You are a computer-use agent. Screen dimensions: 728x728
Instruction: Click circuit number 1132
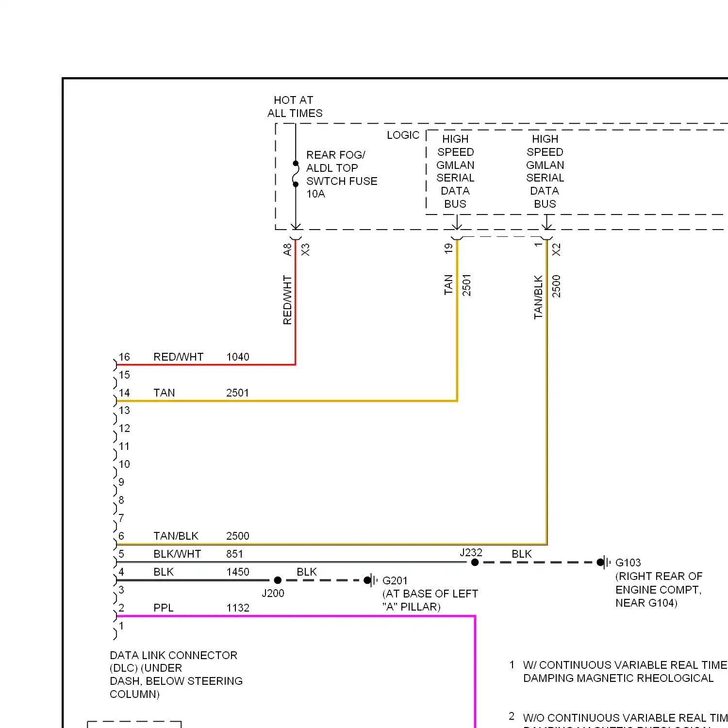tap(238, 608)
